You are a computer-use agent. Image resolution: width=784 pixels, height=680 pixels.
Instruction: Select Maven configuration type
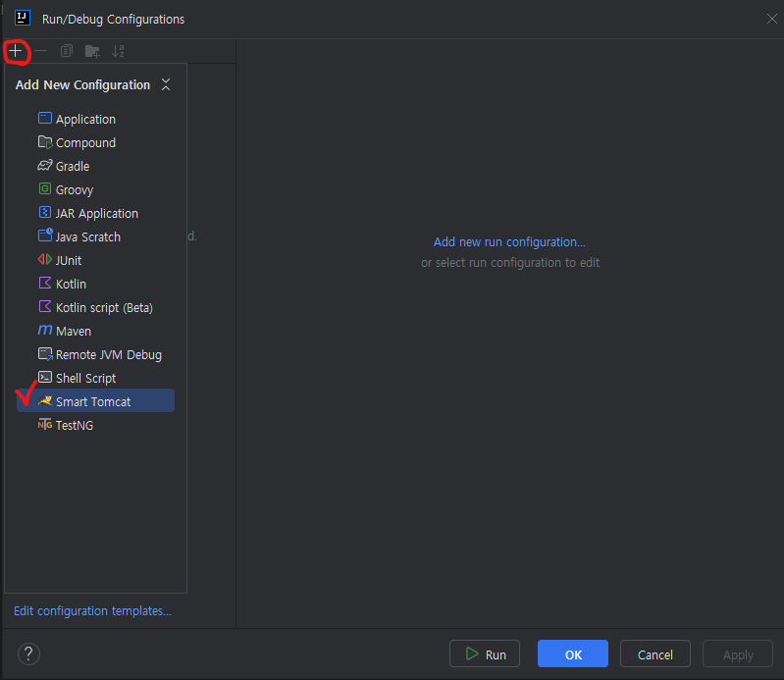(95, 331)
